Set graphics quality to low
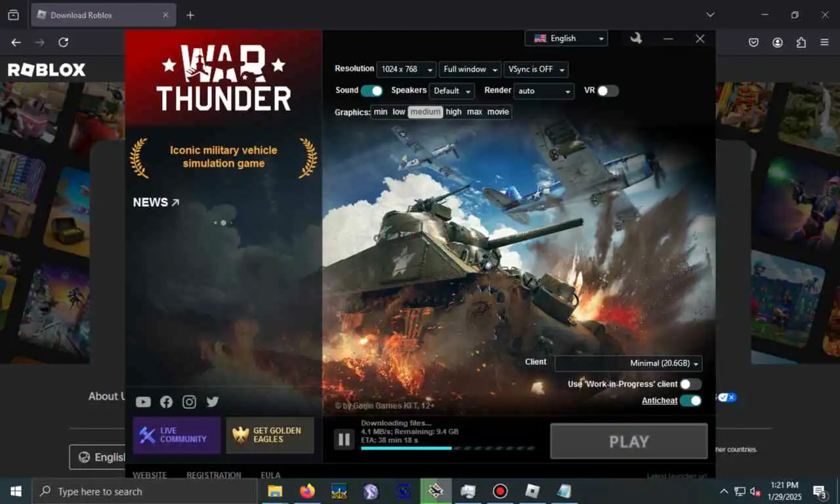This screenshot has height=504, width=840. pyautogui.click(x=399, y=112)
